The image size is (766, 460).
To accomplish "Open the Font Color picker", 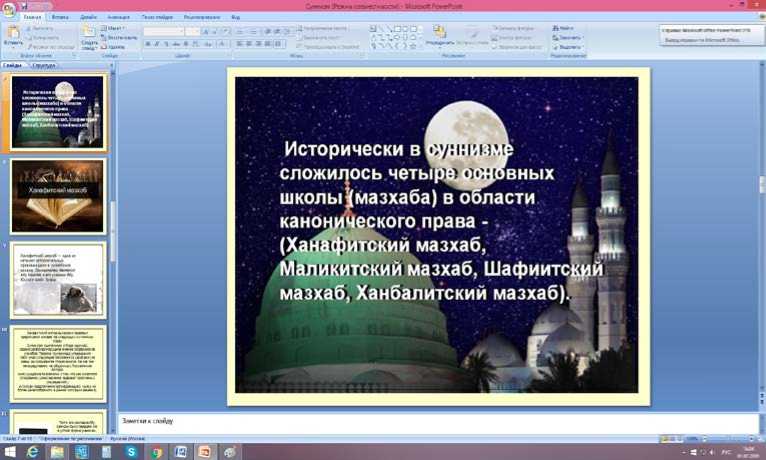I will click(x=223, y=44).
